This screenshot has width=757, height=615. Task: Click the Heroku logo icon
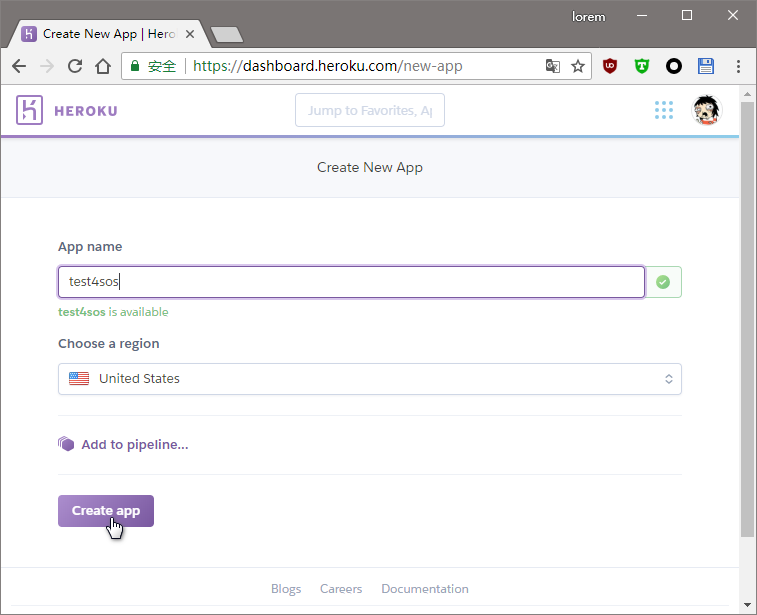tap(29, 110)
